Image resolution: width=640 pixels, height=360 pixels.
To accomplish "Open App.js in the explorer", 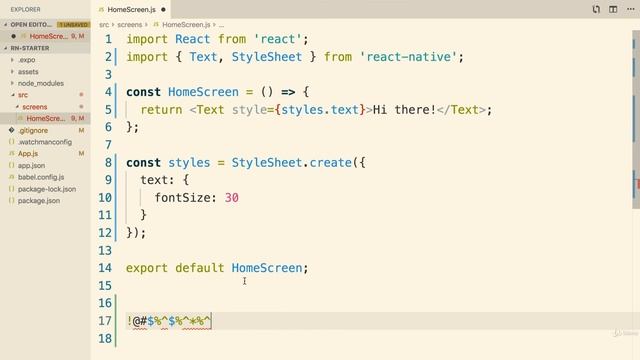I will 28,153.
